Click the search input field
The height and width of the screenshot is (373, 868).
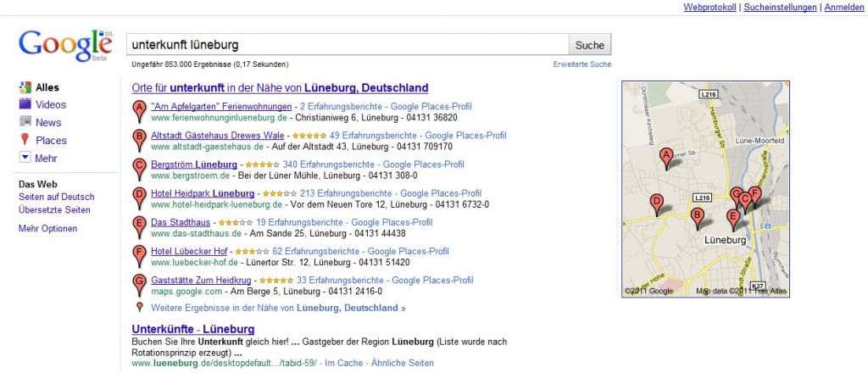[x=348, y=45]
